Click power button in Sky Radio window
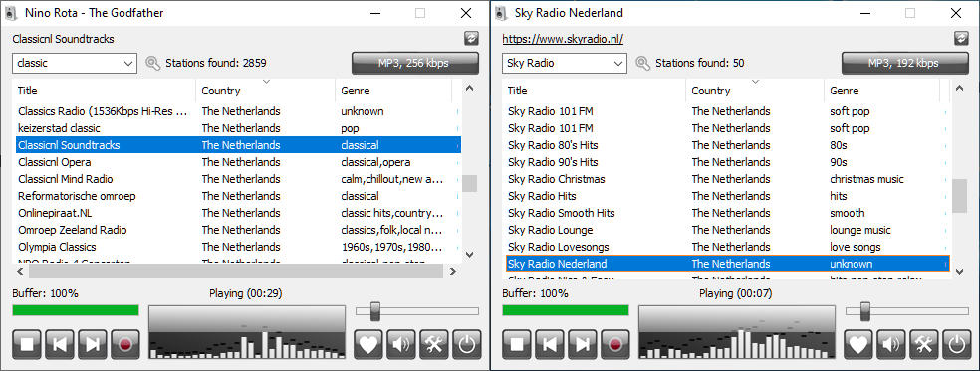This screenshot has height=371, width=980. coord(957,344)
